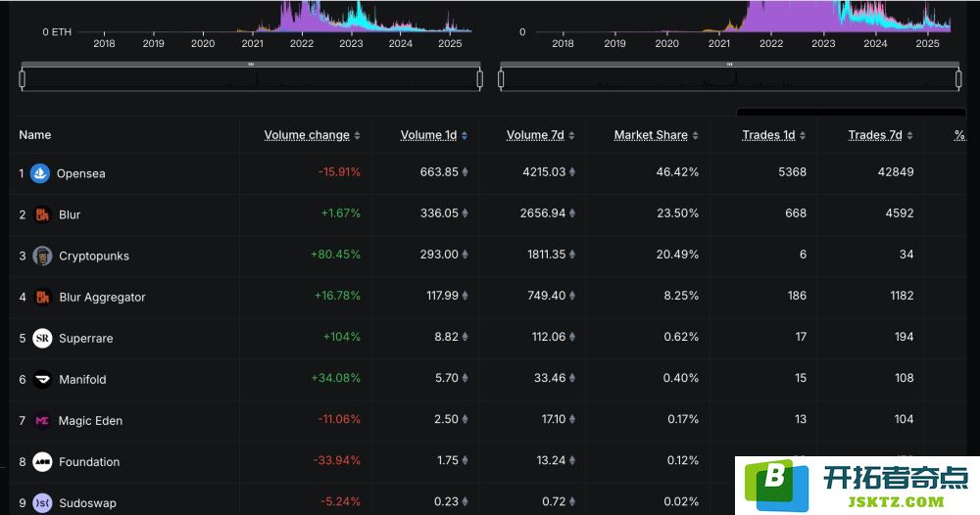Click the Volume change column header
This screenshot has width=980, height=515.
(x=307, y=135)
